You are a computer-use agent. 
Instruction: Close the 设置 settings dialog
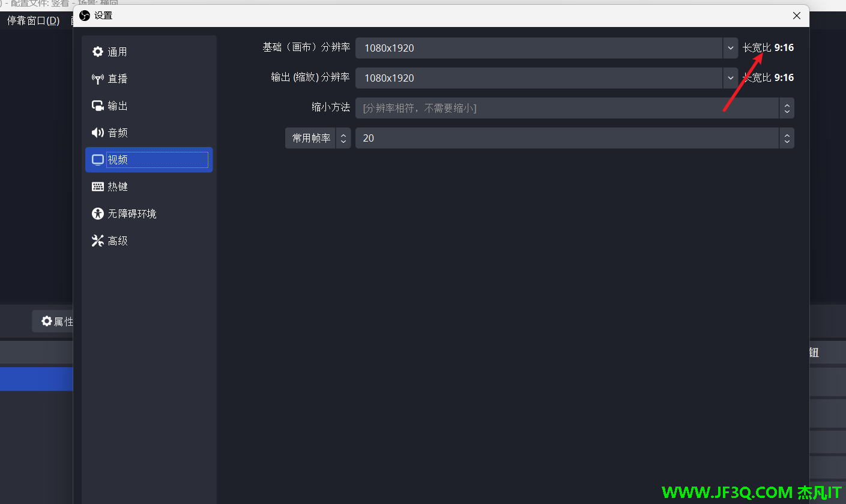pyautogui.click(x=797, y=16)
